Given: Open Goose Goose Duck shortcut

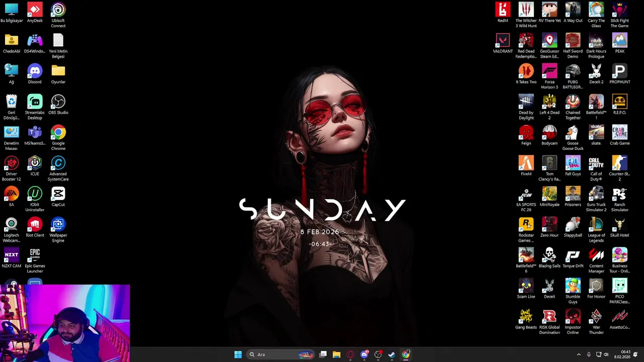Looking at the screenshot, I should 573,138.
